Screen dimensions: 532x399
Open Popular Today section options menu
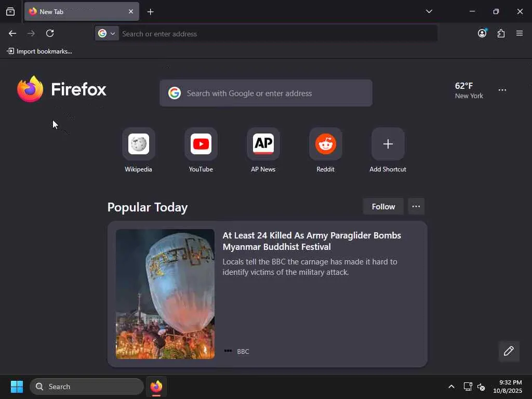click(x=416, y=206)
